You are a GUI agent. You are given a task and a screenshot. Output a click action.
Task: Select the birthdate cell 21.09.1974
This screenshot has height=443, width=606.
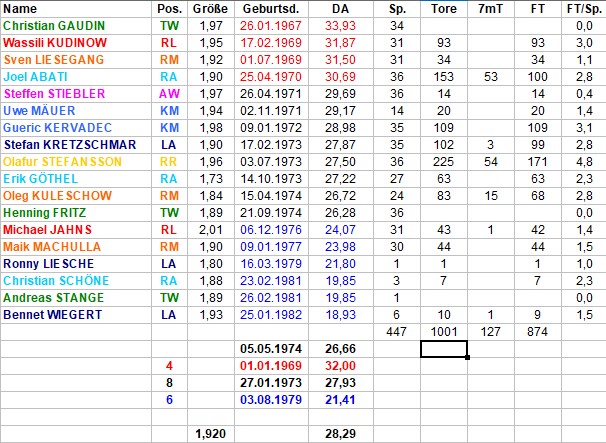267,212
